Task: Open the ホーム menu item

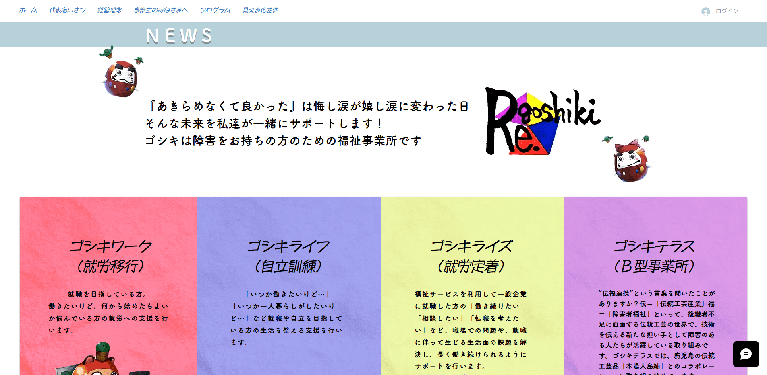Action: pyautogui.click(x=28, y=10)
